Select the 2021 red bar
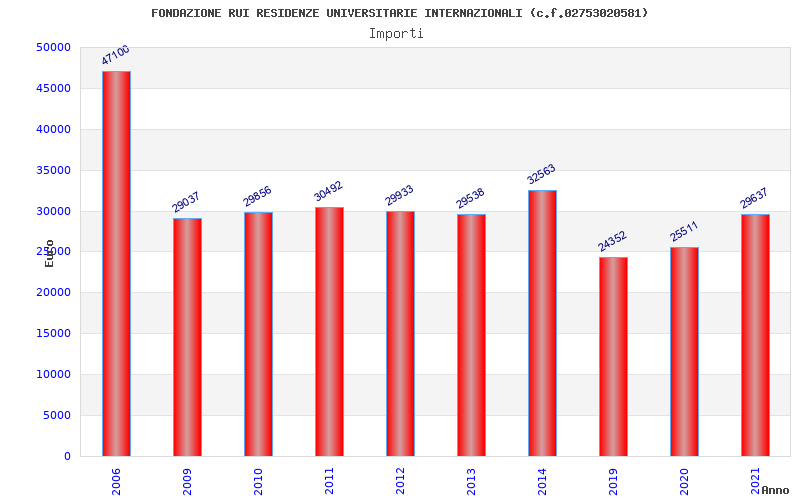 click(x=755, y=335)
